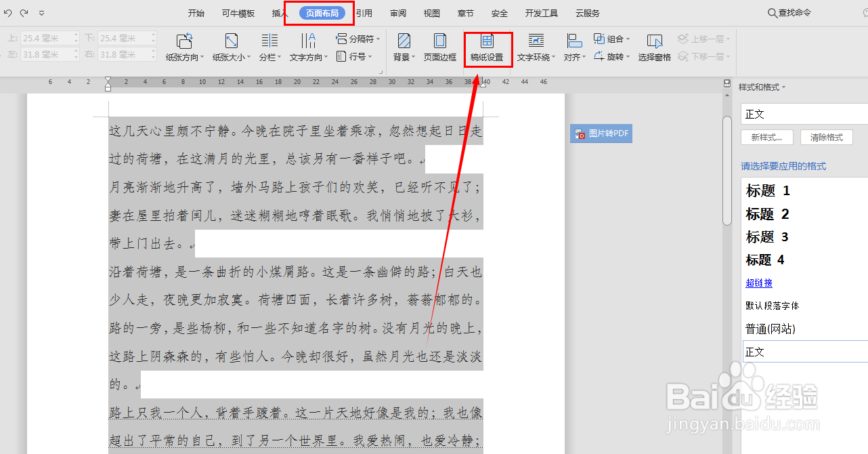Screen dimensions: 868x454
Task: Open the quick access toolbar customize arrow
Action: (42, 13)
